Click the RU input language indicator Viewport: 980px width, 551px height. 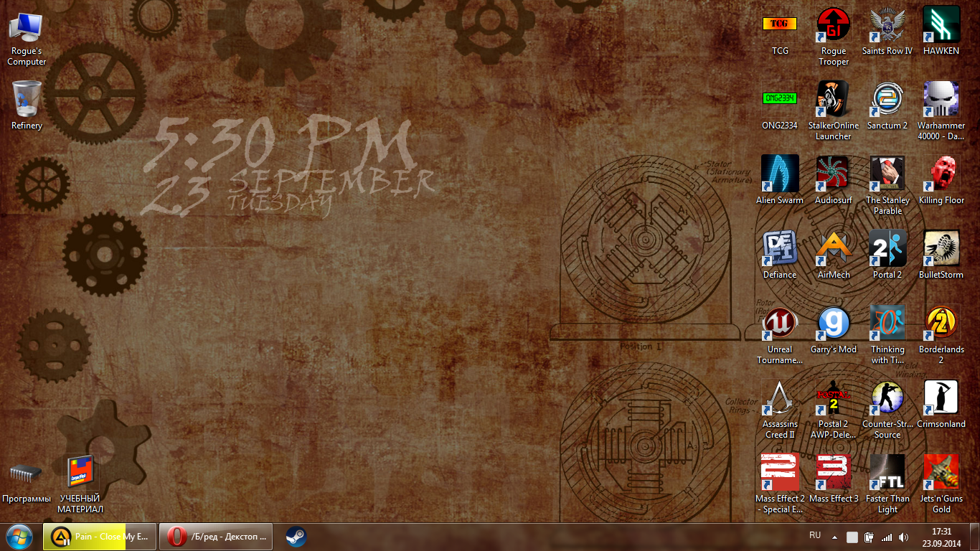tap(815, 536)
